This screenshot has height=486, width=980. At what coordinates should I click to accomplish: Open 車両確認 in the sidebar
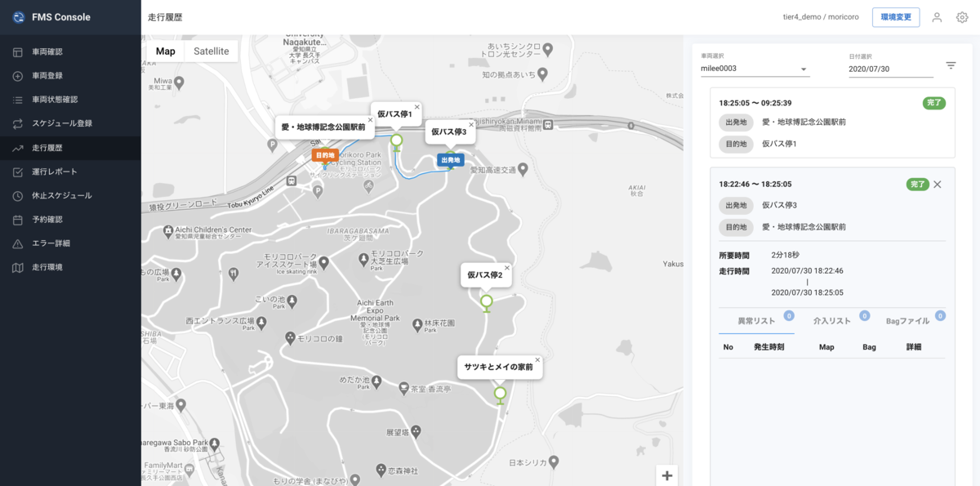pyautogui.click(x=70, y=51)
